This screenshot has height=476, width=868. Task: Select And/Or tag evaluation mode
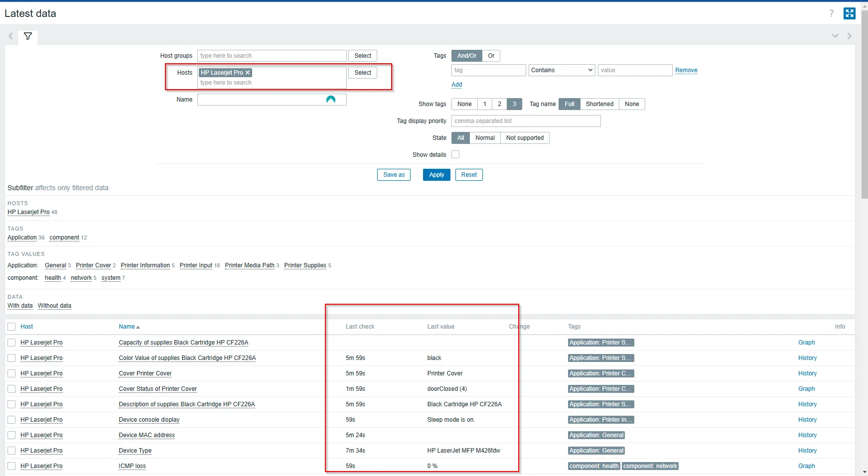[x=467, y=56]
